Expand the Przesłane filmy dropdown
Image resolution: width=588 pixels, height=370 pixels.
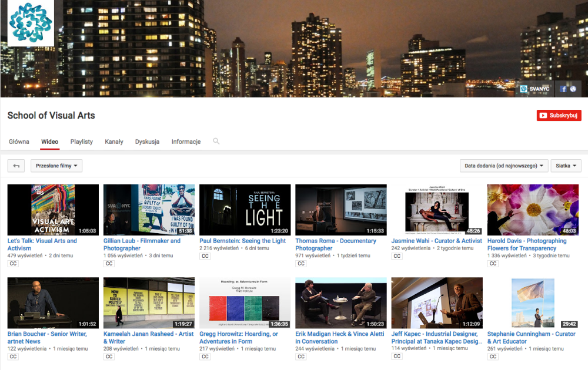(56, 166)
